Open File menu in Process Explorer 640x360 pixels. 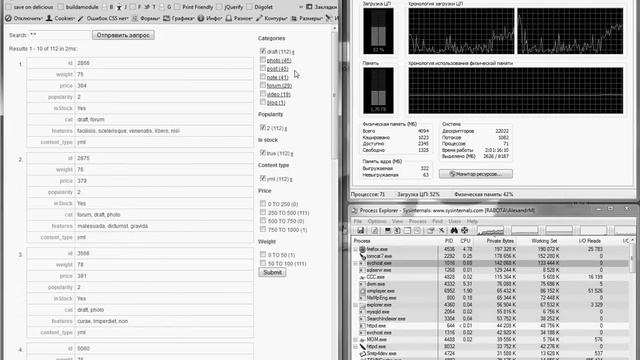(x=358, y=221)
